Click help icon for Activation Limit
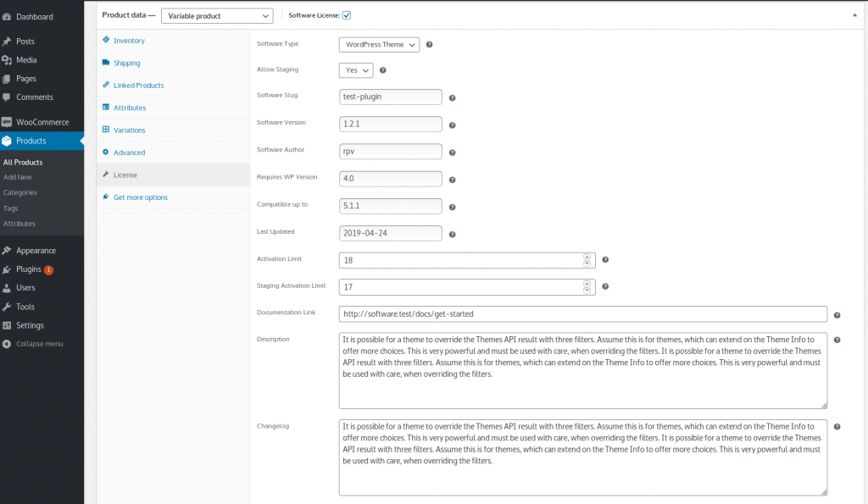This screenshot has height=504, width=868. [x=605, y=259]
